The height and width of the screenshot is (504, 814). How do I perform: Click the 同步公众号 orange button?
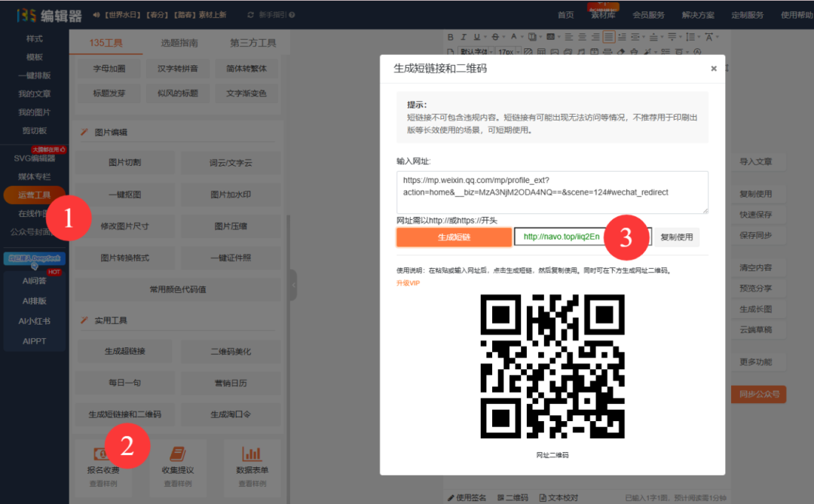[x=759, y=394]
